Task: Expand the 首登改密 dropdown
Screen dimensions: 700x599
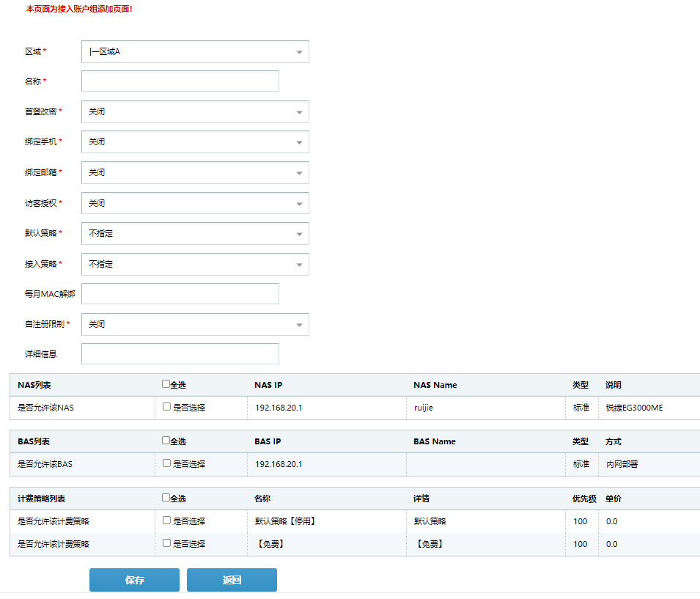Action: click(x=195, y=111)
